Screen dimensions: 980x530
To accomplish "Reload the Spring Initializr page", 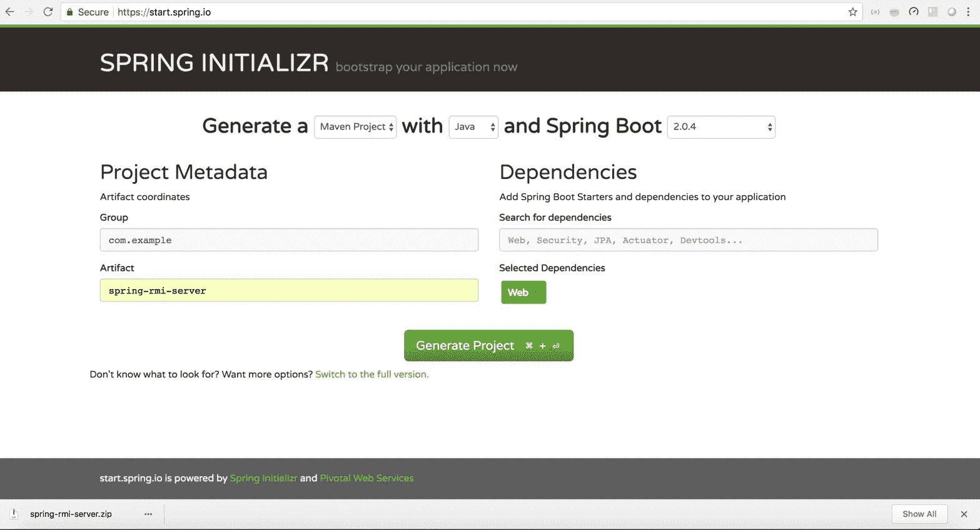I will (48, 12).
